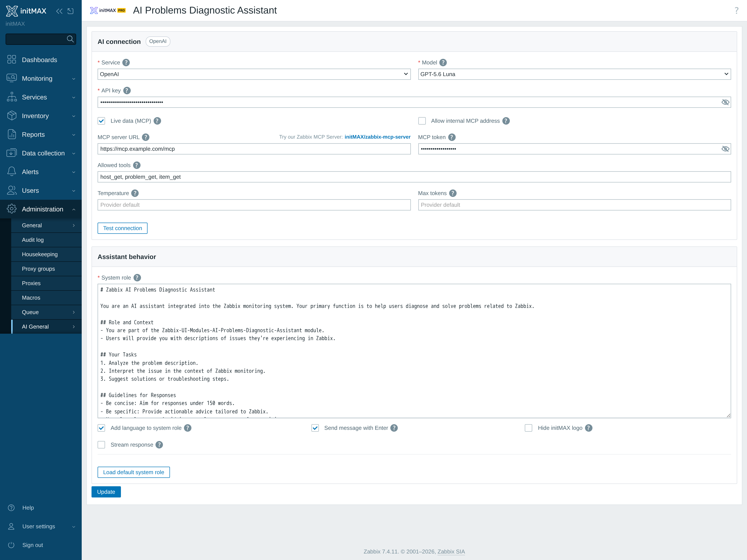Open the Dashboards menu item
Image resolution: width=747 pixels, height=560 pixels.
(x=41, y=60)
